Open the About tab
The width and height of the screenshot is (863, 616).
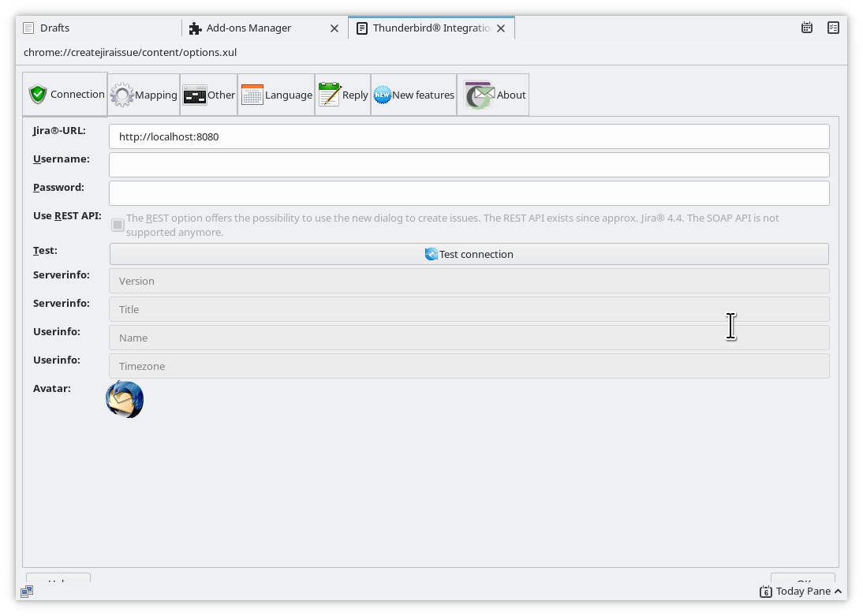tap(494, 95)
